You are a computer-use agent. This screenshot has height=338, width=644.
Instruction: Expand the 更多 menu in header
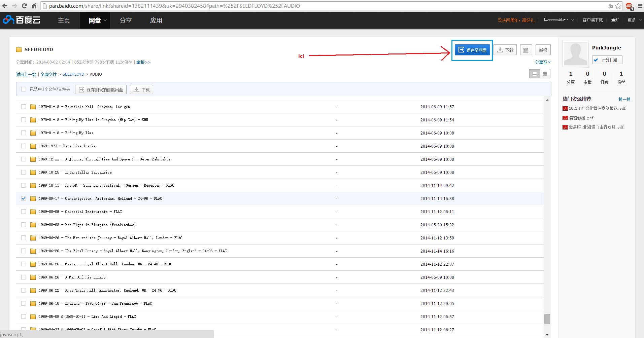pyautogui.click(x=634, y=20)
